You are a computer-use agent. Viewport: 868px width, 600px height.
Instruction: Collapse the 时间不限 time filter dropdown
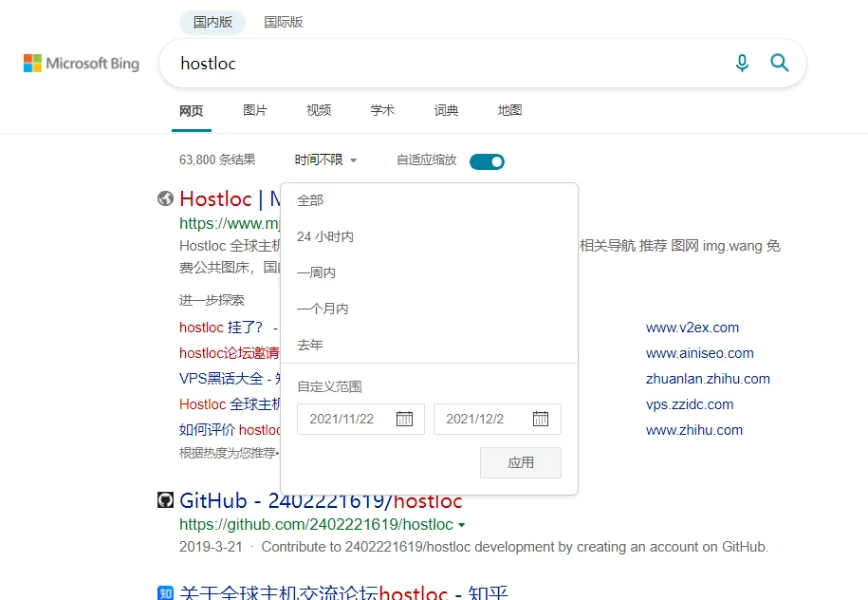pos(325,160)
